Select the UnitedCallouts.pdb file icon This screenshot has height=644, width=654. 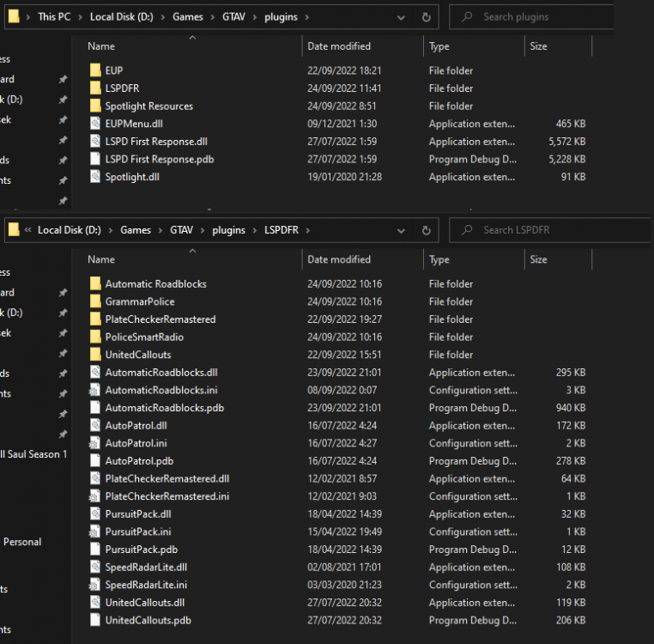pos(95,620)
